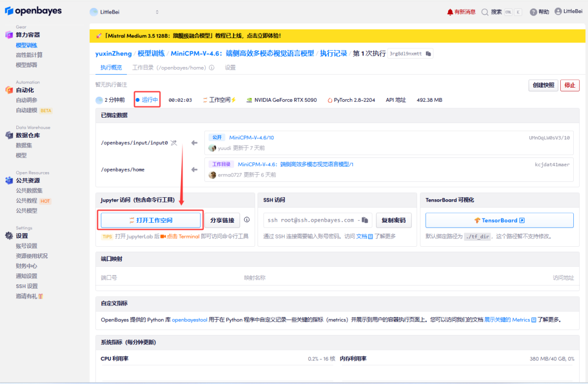Open the 展示关键的 Metrics documentation link
The height and width of the screenshot is (384, 588).
[510, 320]
